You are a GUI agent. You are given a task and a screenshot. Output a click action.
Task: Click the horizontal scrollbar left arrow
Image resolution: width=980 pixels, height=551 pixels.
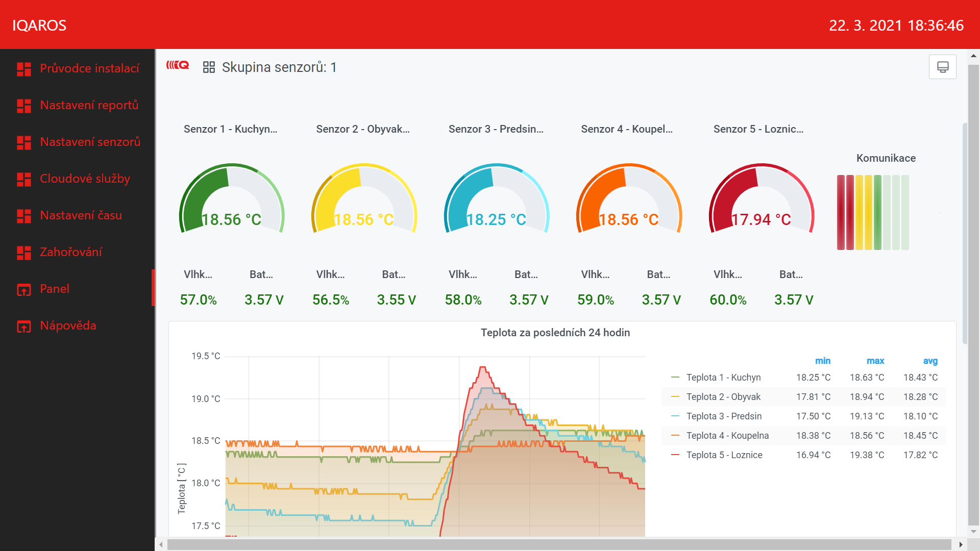pos(161,544)
